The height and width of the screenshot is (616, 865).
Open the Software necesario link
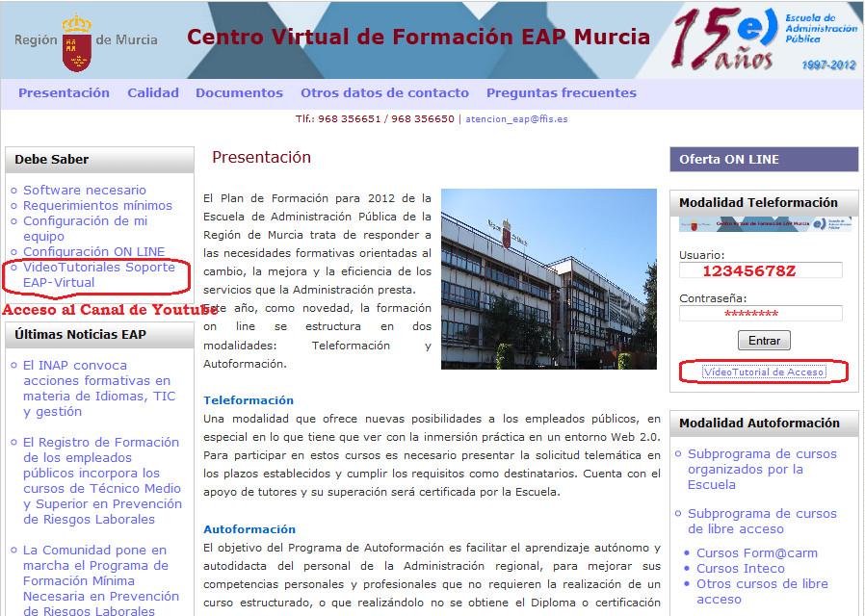(x=85, y=190)
